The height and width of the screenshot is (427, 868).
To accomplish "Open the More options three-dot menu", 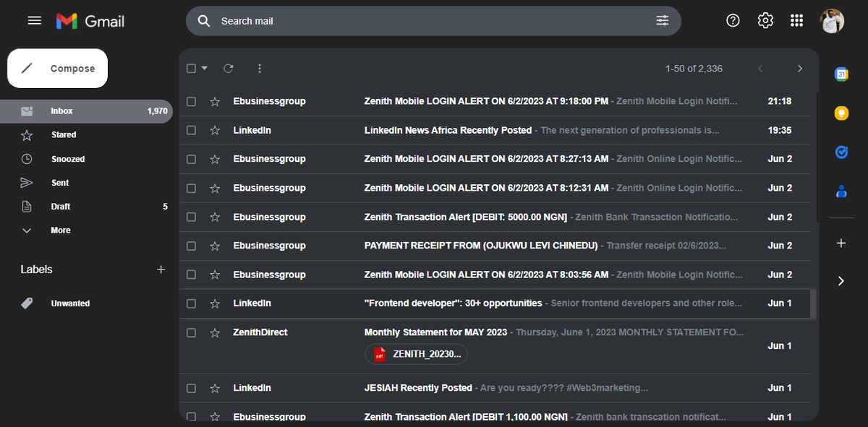I will [x=260, y=69].
